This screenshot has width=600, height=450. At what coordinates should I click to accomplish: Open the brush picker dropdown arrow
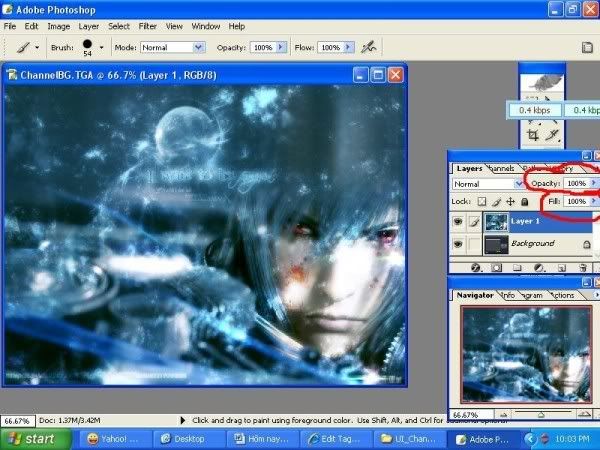click(x=101, y=47)
